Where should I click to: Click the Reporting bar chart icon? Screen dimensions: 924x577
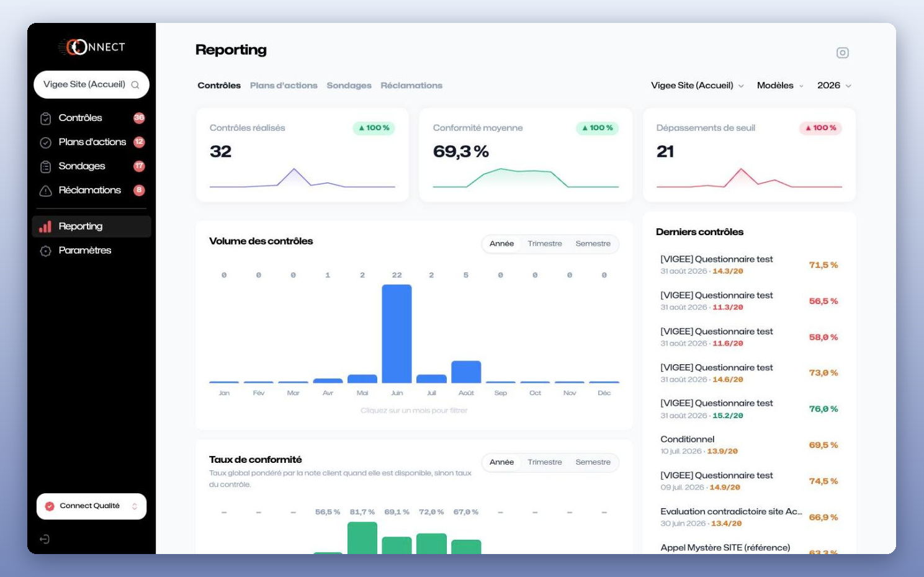pos(45,226)
